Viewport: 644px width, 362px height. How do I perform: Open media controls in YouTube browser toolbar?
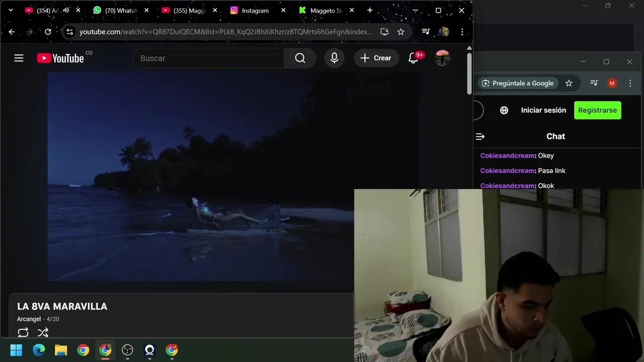(426, 32)
